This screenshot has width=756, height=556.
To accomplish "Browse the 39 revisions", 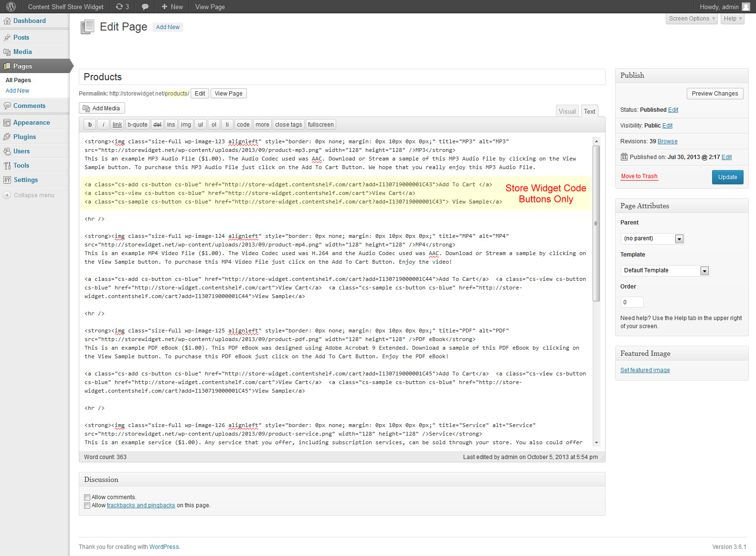I will (668, 141).
